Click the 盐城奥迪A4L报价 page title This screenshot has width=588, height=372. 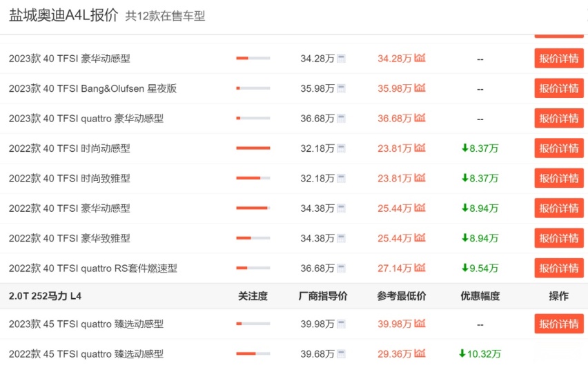(63, 16)
